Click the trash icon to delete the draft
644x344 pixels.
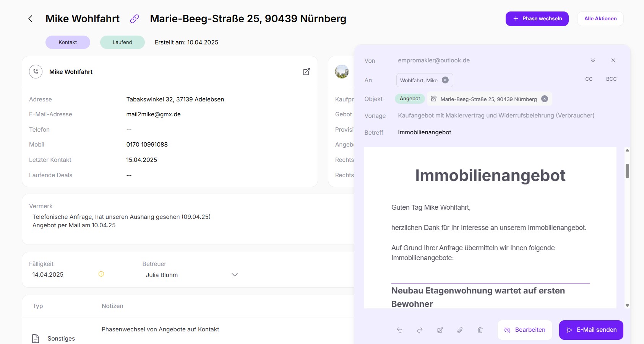(x=480, y=330)
